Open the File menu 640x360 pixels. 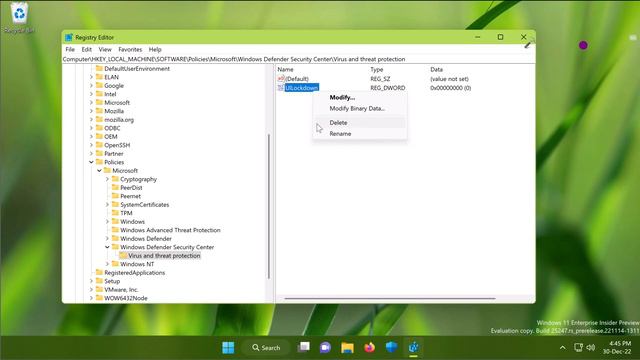tap(70, 49)
